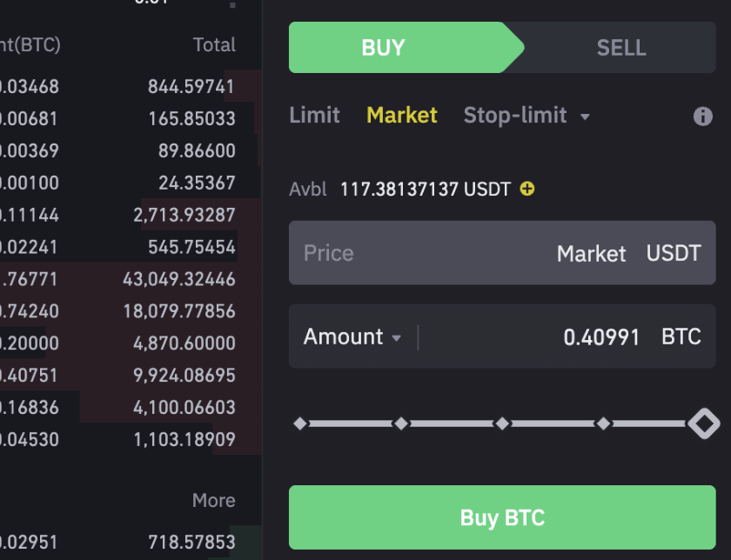The image size is (731, 560).
Task: Set slider to the 0% marker
Action: (300, 424)
